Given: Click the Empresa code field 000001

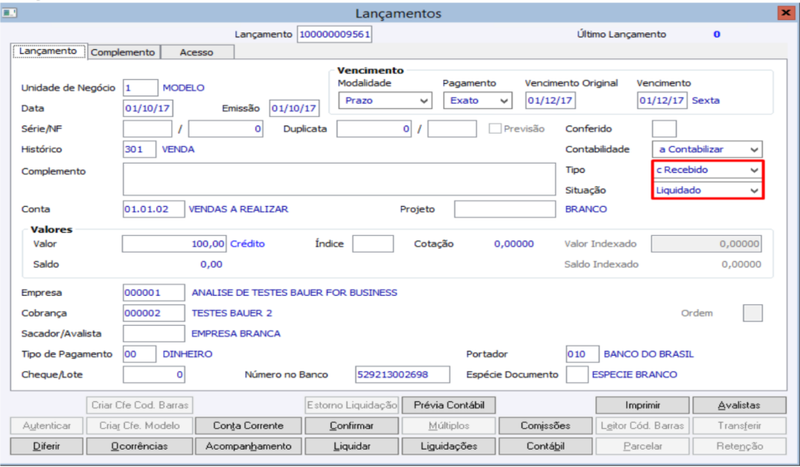Looking at the screenshot, I should click(x=154, y=293).
